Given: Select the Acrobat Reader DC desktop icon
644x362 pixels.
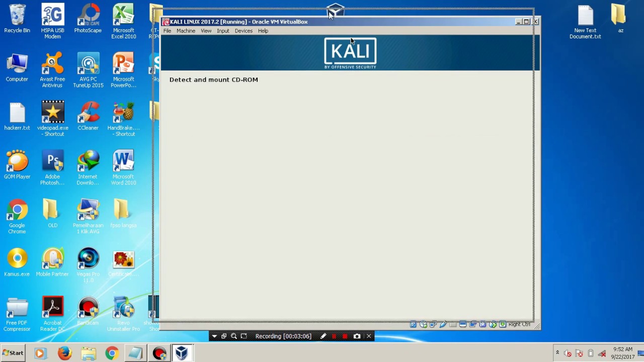Looking at the screenshot, I should coord(52,314).
